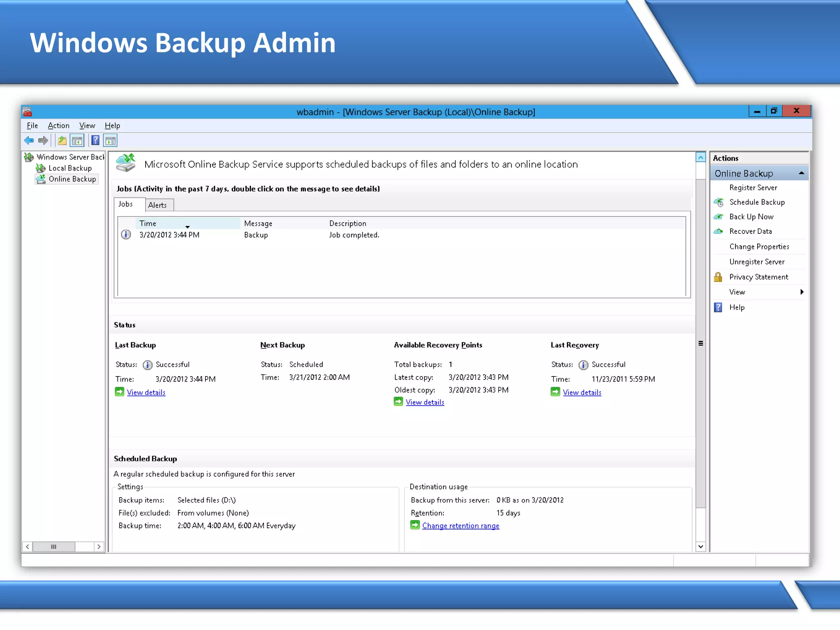Click the tree pane scroll left arrow

pyautogui.click(x=27, y=546)
